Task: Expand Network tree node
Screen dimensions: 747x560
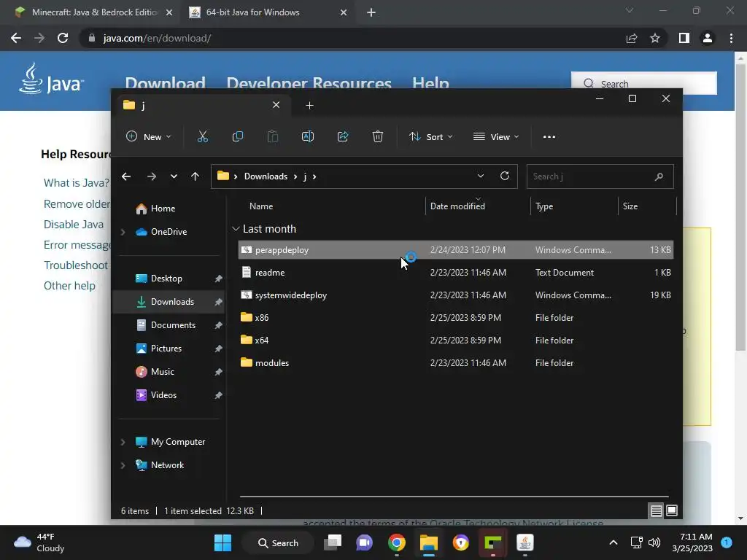Action: [x=123, y=465]
